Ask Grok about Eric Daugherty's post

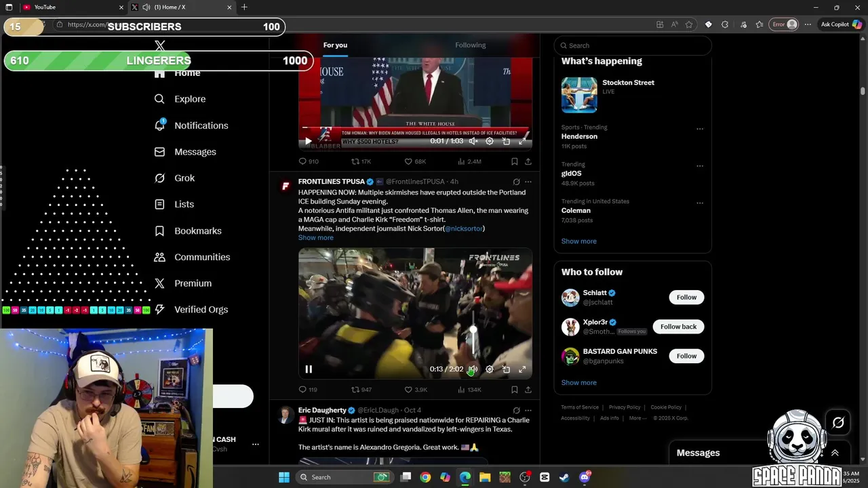tap(516, 410)
